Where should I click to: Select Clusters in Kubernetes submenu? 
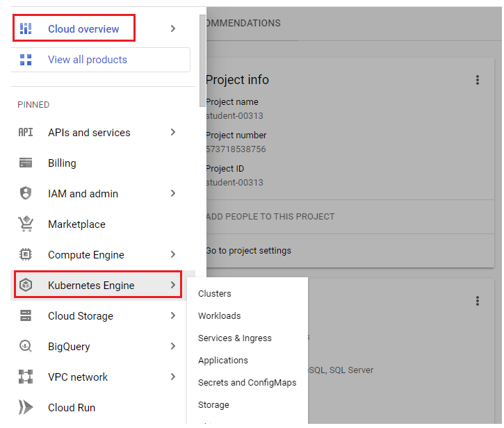click(x=214, y=294)
